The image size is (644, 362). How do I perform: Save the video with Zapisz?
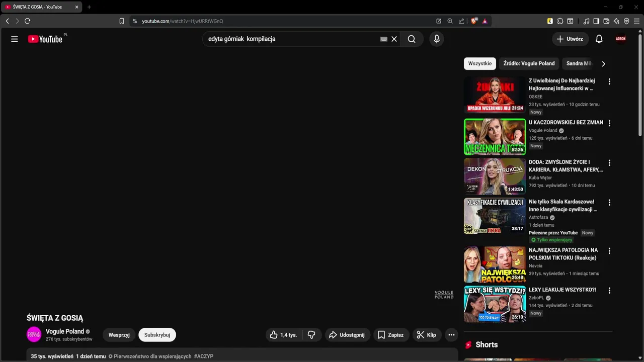click(x=390, y=335)
